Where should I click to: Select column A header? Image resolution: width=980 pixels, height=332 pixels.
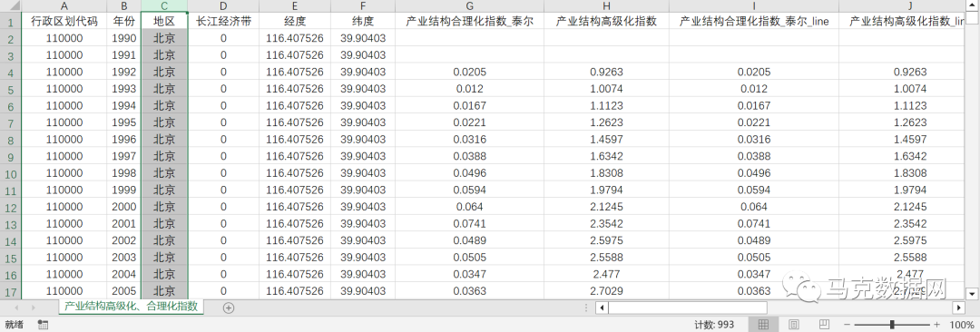coord(64,5)
